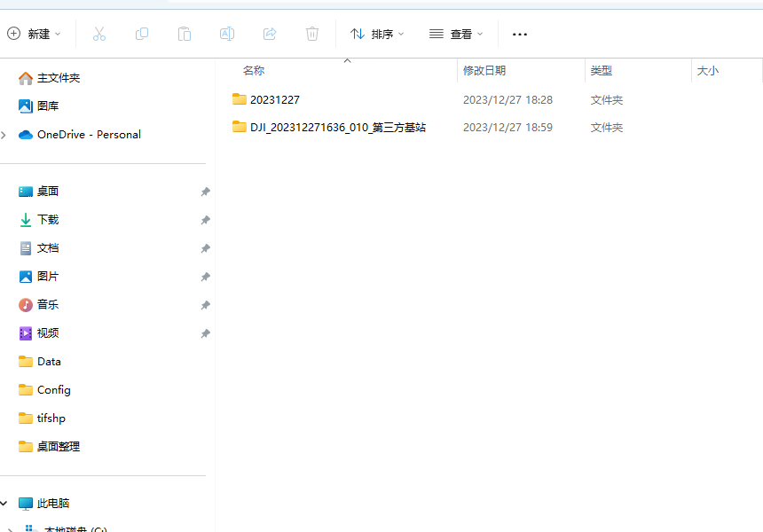The width and height of the screenshot is (763, 532).
Task: Open 桌面 in quick access
Action: click(x=38, y=192)
